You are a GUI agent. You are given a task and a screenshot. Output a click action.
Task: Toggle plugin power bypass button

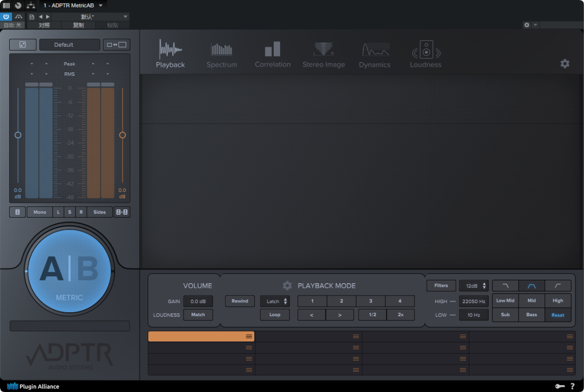[x=6, y=17]
